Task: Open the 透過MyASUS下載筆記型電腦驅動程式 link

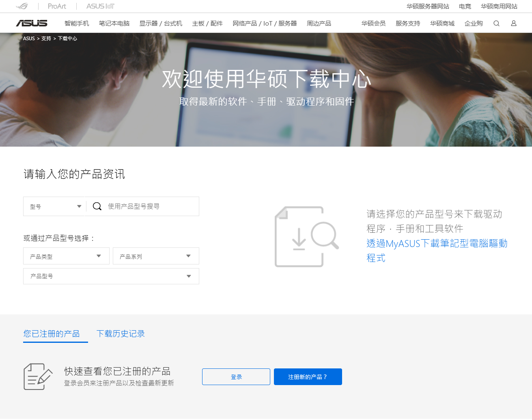Action: 437,250
